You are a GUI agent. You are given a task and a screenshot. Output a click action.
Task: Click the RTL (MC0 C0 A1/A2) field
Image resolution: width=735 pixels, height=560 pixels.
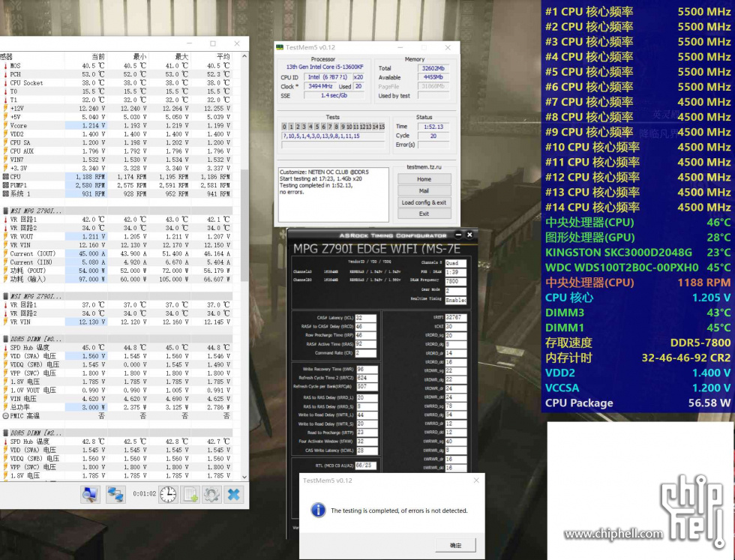click(x=366, y=466)
